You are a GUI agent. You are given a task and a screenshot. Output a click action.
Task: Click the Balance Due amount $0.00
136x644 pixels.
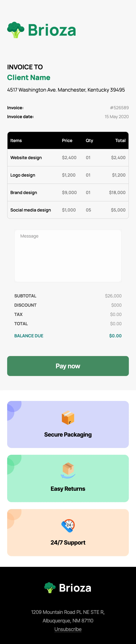point(115,336)
